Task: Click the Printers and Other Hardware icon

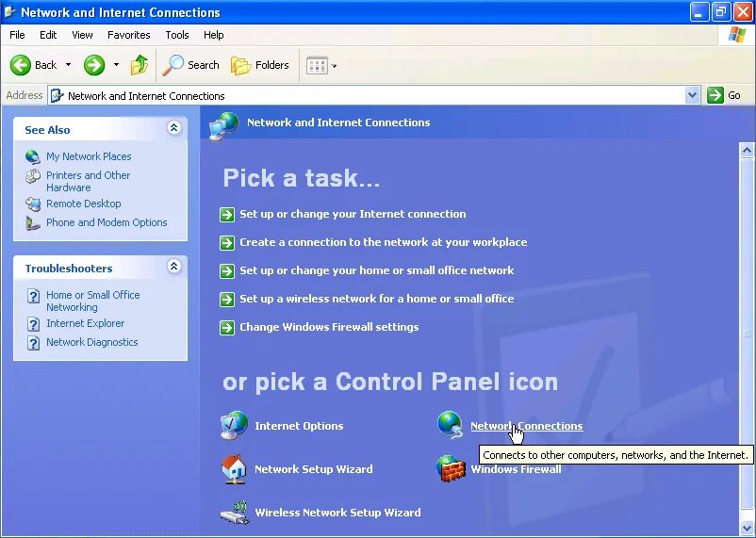Action: [x=33, y=176]
